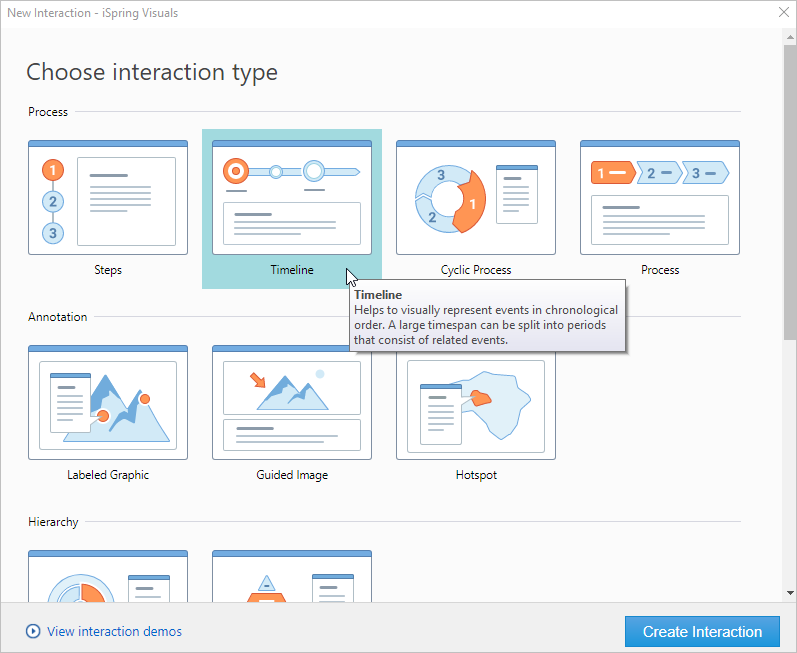
Task: Click the Guided Image caption
Action: (x=292, y=475)
